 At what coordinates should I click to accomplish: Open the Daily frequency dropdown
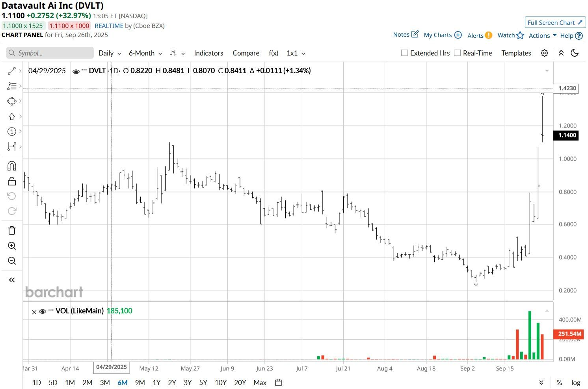[110, 53]
